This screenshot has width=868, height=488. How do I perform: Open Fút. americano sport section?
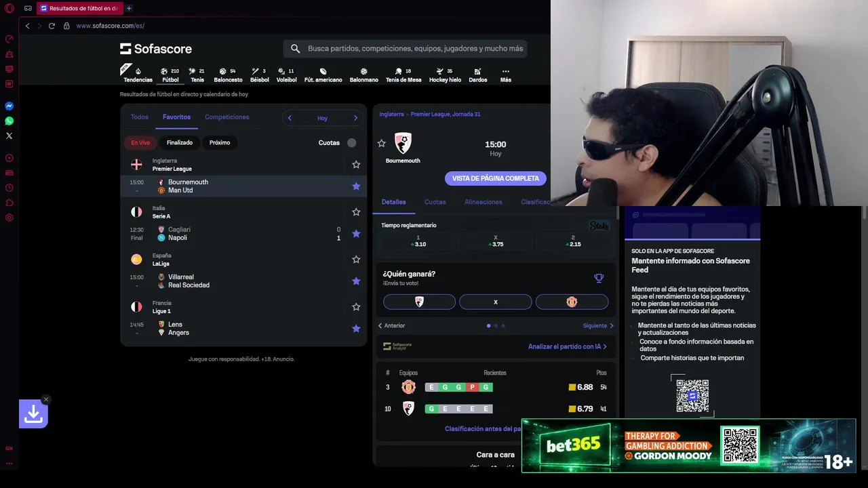pyautogui.click(x=323, y=75)
